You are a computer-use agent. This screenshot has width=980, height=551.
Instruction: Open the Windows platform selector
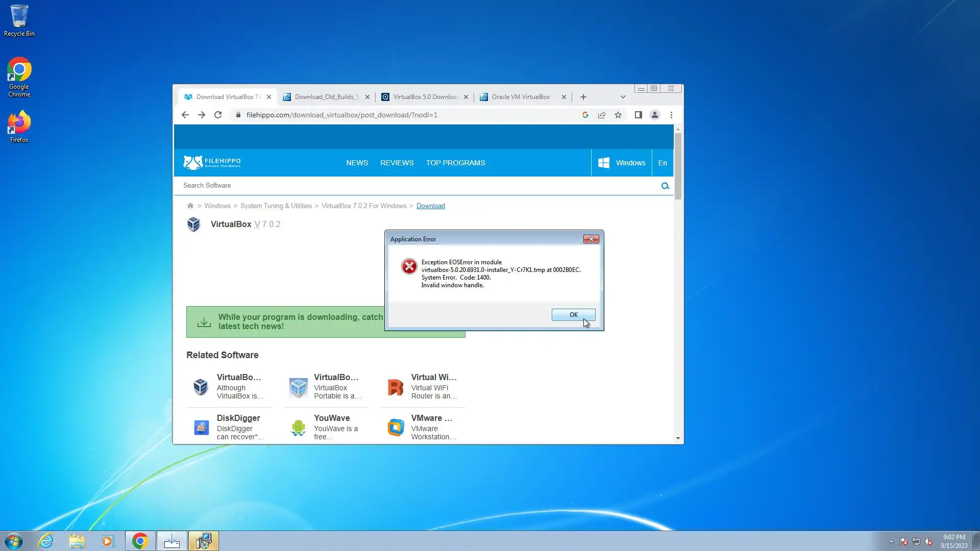(621, 163)
